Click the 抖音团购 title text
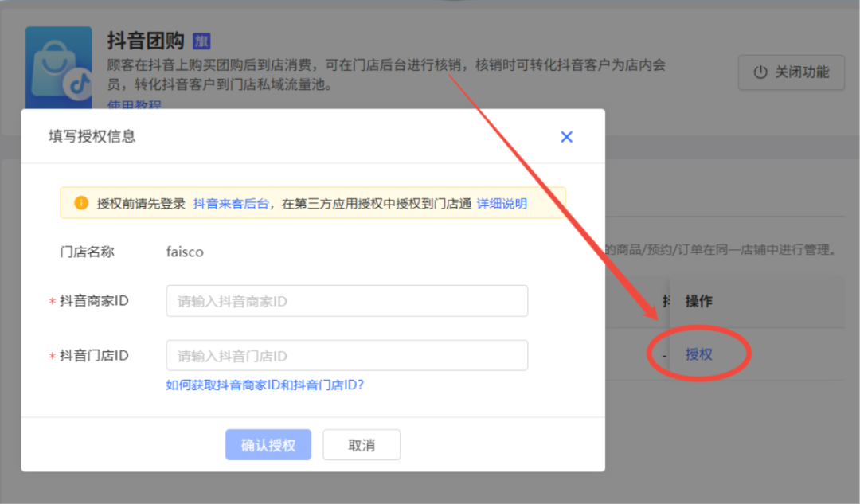 tap(146, 41)
